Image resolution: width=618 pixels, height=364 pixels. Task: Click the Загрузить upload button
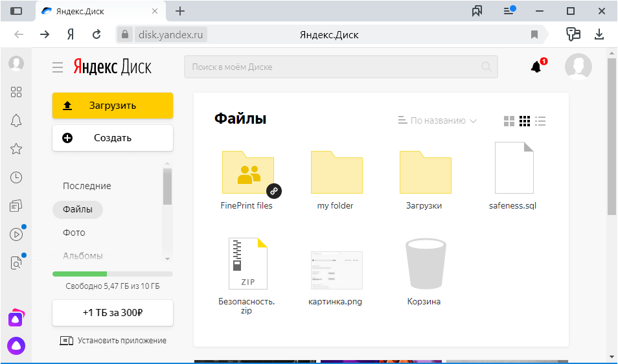(113, 106)
